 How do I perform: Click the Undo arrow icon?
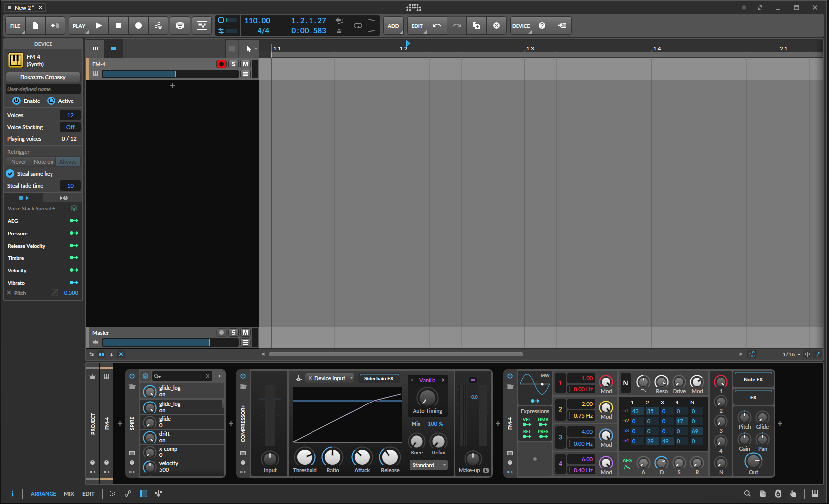click(x=437, y=26)
